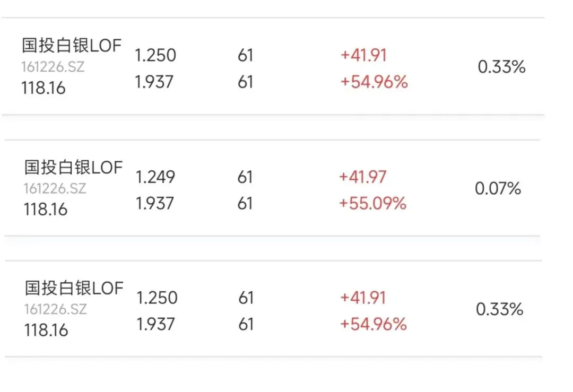The height and width of the screenshot is (392, 573).
Task: Click +54.96% in the bottom row
Action: [374, 325]
